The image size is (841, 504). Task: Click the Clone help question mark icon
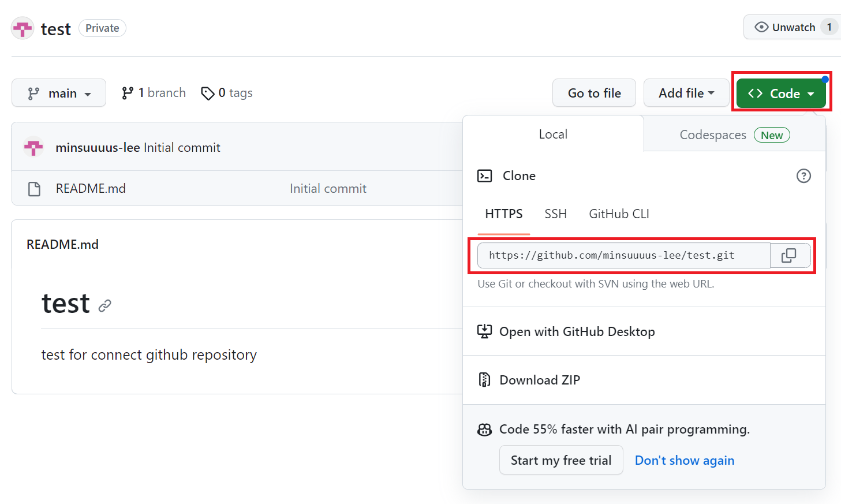tap(803, 176)
